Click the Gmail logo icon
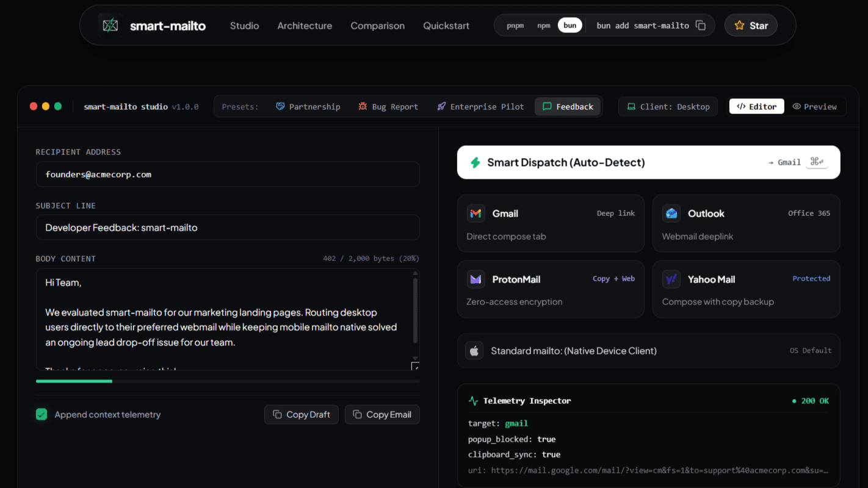The image size is (868, 488). 476,213
